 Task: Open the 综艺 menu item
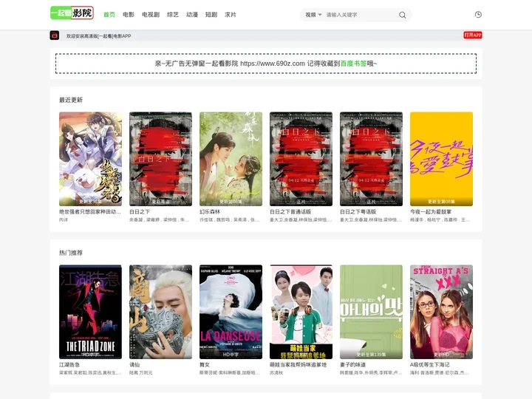pos(173,15)
